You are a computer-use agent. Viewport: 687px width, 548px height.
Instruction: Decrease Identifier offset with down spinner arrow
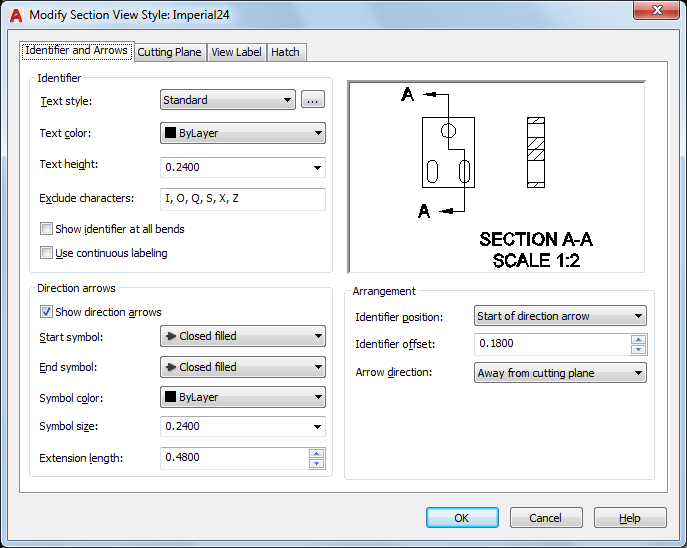(x=639, y=350)
